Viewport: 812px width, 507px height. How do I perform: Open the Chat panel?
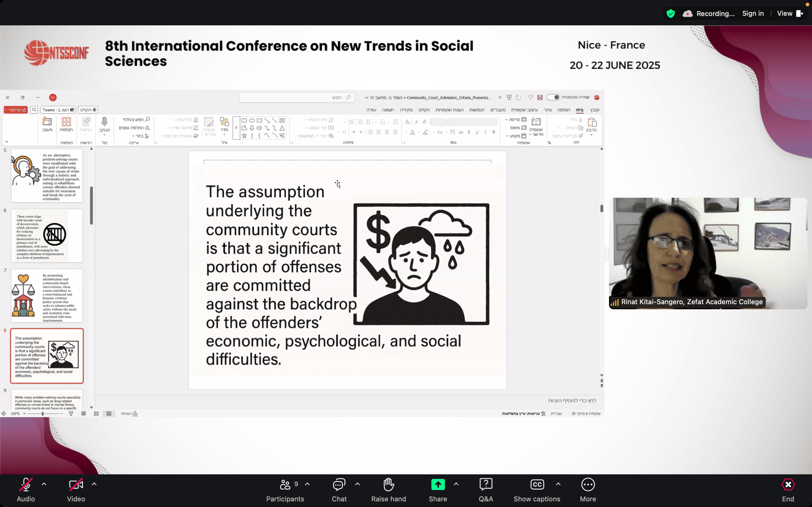pos(339,485)
